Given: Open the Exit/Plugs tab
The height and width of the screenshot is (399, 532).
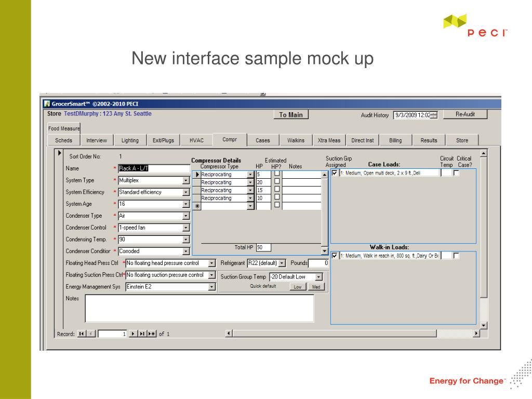Looking at the screenshot, I should pos(163,140).
